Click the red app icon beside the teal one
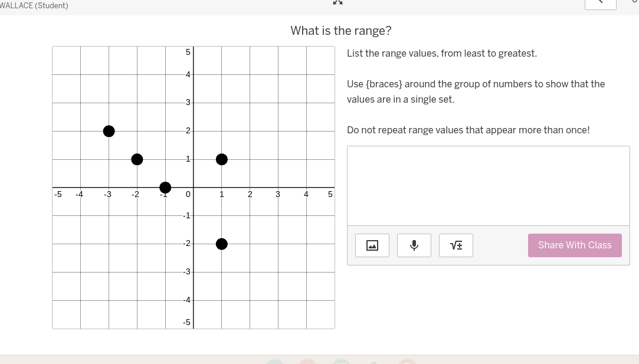The width and height of the screenshot is (639, 364). click(x=307, y=362)
